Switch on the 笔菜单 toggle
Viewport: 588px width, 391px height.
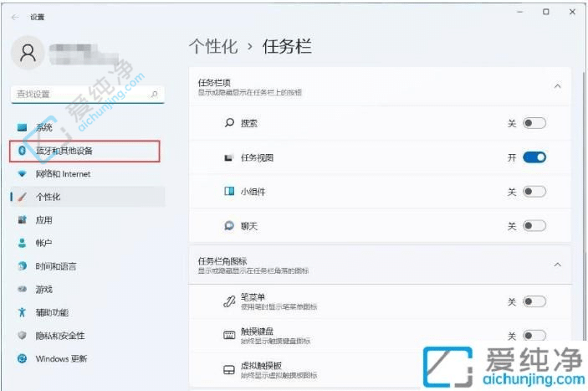click(534, 301)
